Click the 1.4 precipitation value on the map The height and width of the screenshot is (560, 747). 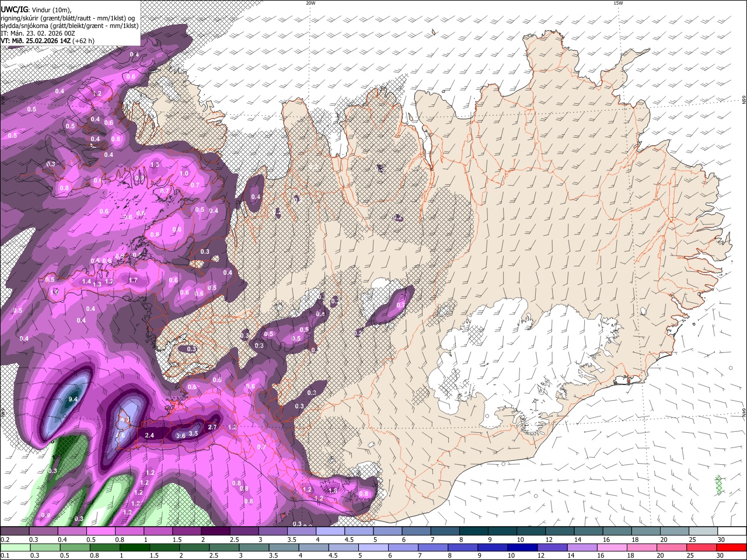tap(86, 281)
